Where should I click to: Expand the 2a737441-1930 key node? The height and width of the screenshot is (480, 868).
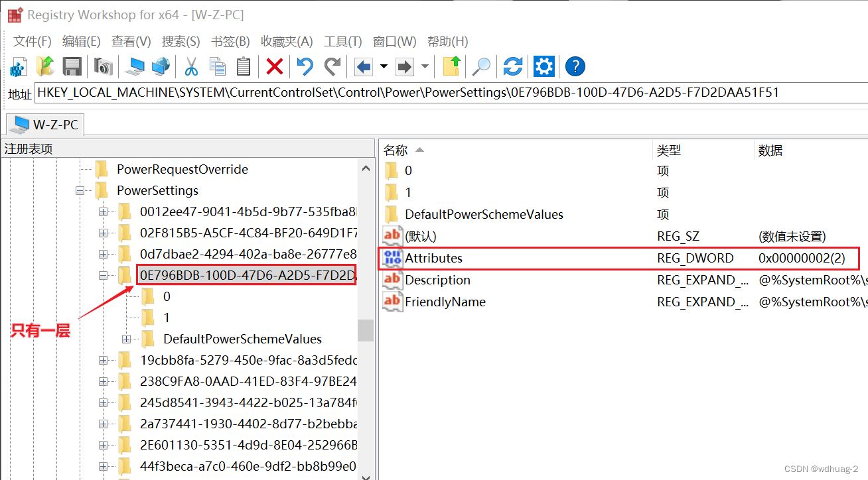(103, 424)
